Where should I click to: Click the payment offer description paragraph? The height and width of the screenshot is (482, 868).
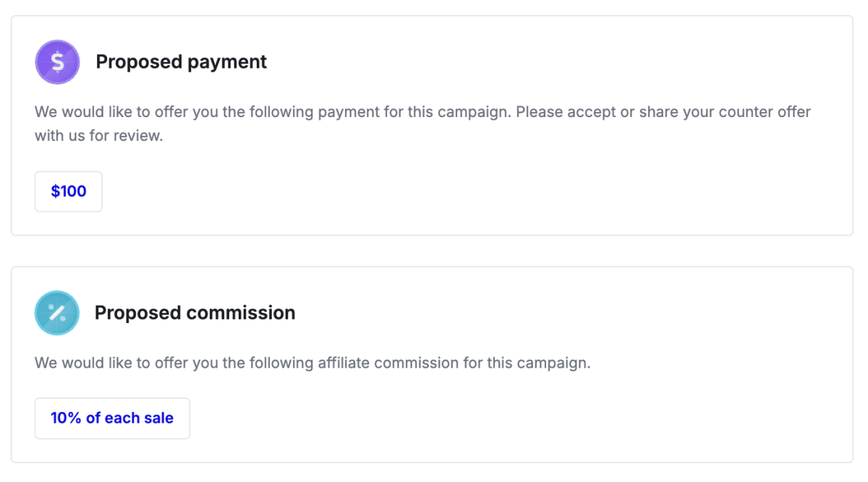422,124
